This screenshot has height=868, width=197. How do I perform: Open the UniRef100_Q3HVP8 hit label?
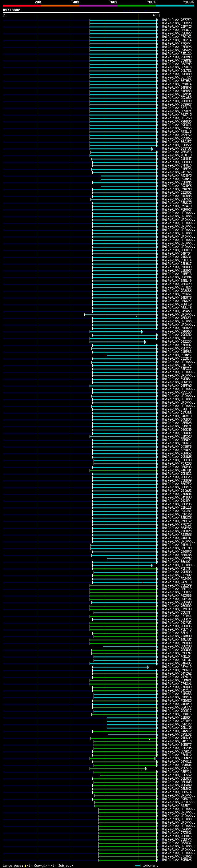tap(176, 24)
